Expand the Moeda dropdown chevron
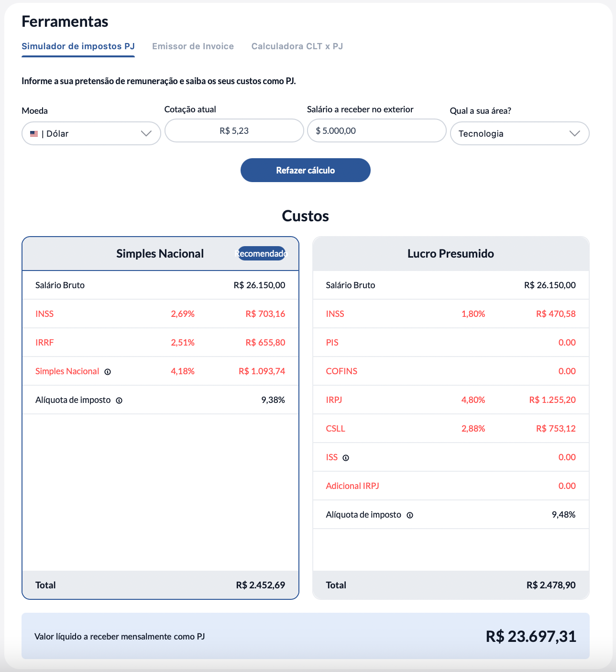The height and width of the screenshot is (672, 616). (x=146, y=134)
